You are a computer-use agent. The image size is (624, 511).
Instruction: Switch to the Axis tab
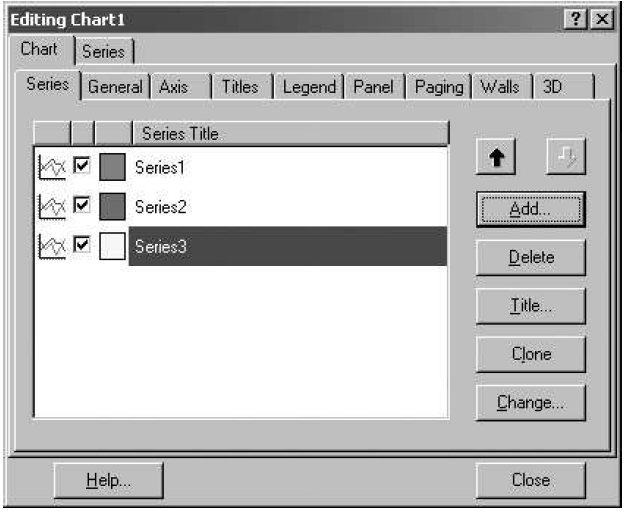pos(173,87)
